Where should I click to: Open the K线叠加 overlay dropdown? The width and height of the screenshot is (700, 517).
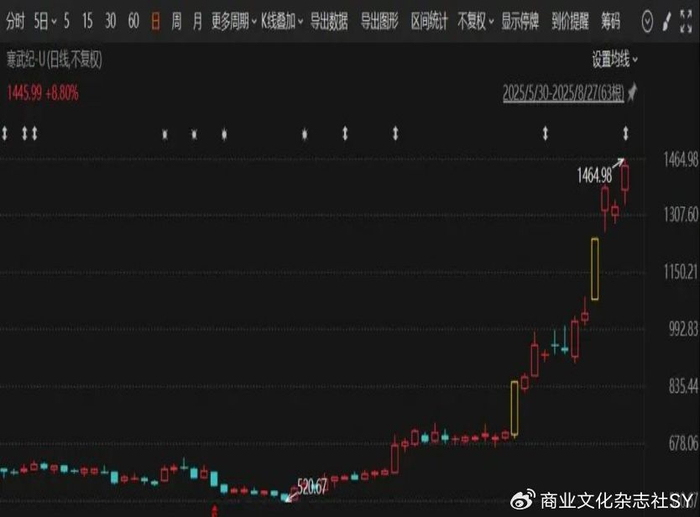click(282, 21)
